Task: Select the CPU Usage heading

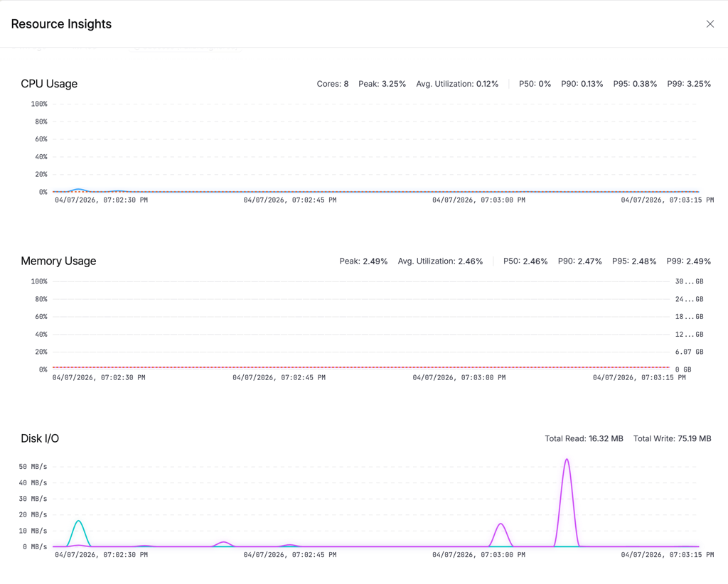Action: coord(49,84)
